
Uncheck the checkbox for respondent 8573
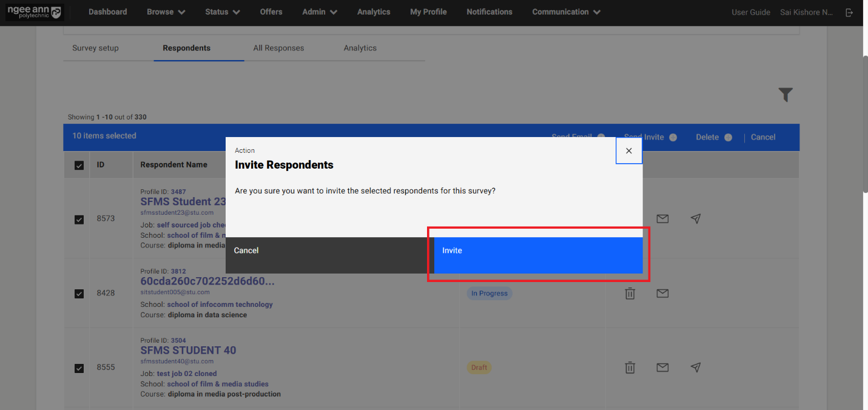[79, 219]
